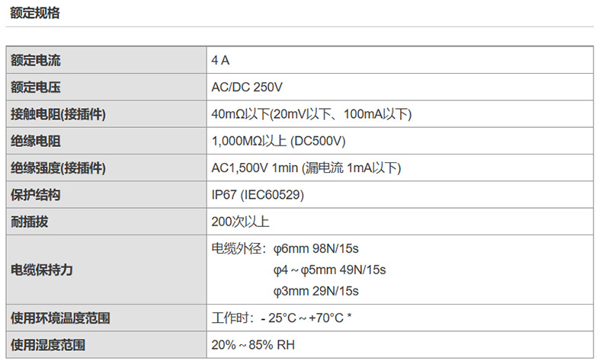
Task: Select the 绝缘强度(接插件) row label
Action: [x=58, y=168]
